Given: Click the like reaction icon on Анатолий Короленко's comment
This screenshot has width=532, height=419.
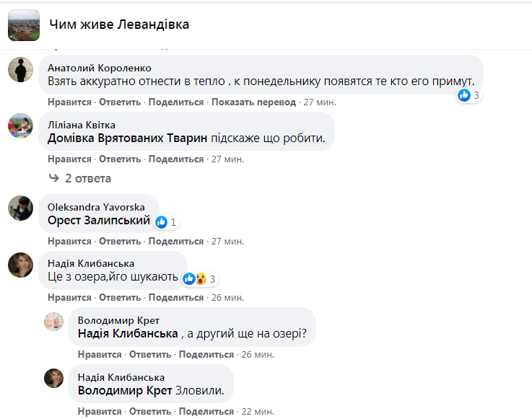Looking at the screenshot, I should pyautogui.click(x=464, y=94).
